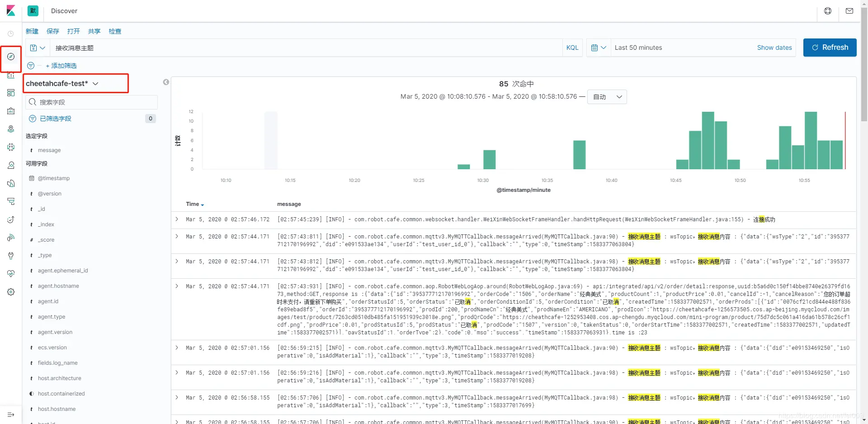The height and width of the screenshot is (424, 868).
Task: Open the saved query menu
Action: [x=38, y=48]
